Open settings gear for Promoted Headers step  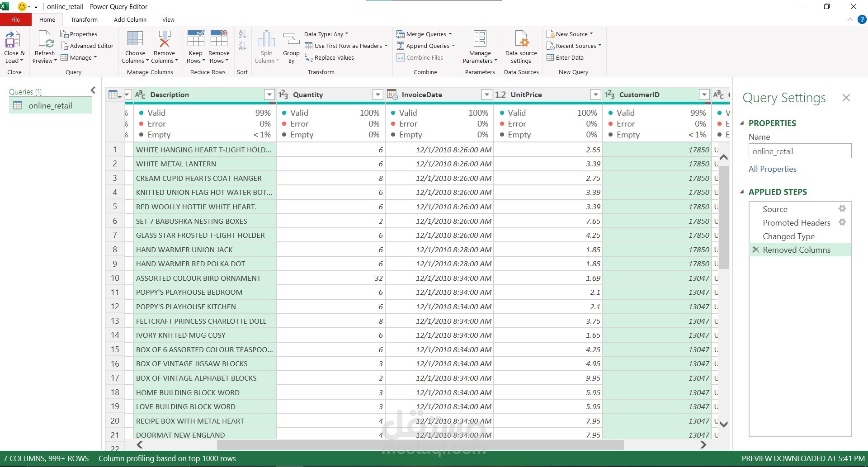pos(842,222)
